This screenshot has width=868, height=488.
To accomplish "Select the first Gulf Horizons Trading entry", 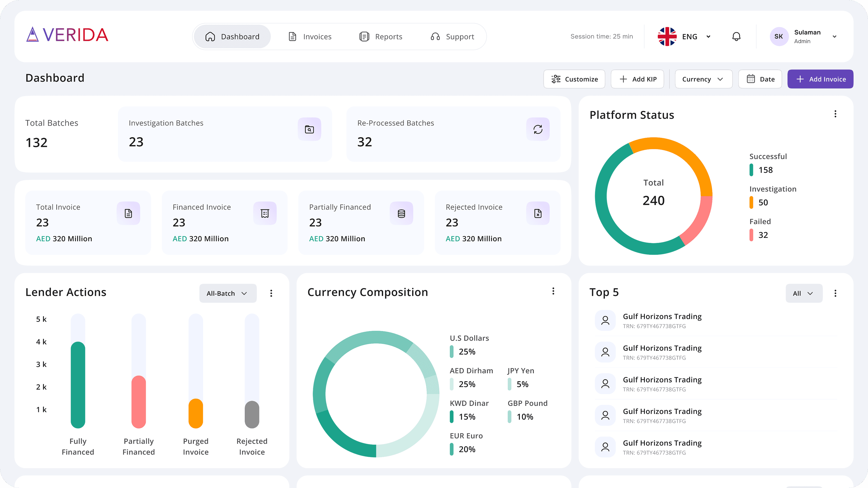I will tap(662, 320).
